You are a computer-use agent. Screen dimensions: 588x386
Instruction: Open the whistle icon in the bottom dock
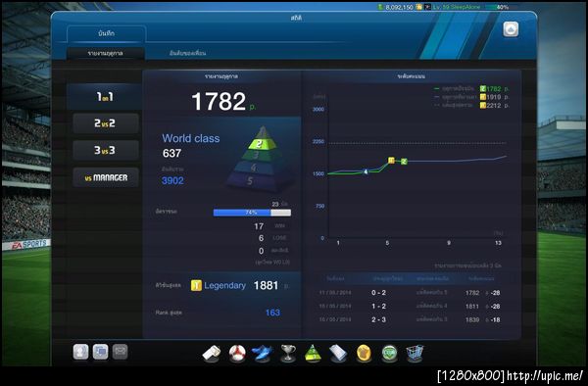point(212,354)
